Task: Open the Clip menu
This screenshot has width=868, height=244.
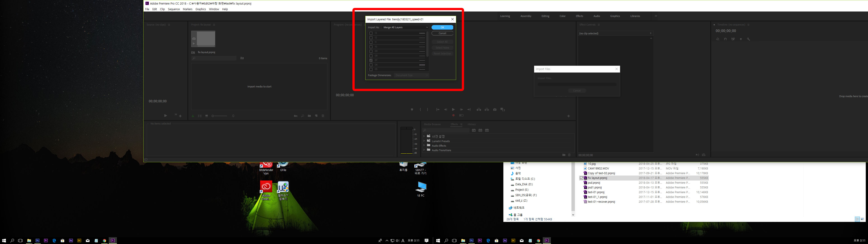Action: [x=162, y=9]
